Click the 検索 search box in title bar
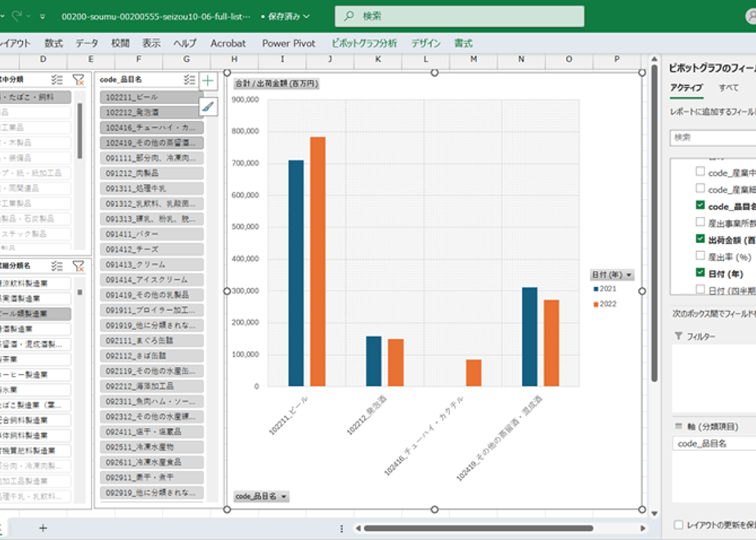The image size is (756, 540). [x=460, y=16]
